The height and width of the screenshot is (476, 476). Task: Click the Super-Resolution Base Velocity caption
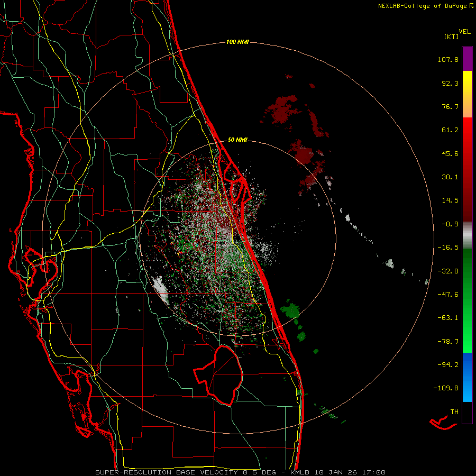(x=241, y=472)
